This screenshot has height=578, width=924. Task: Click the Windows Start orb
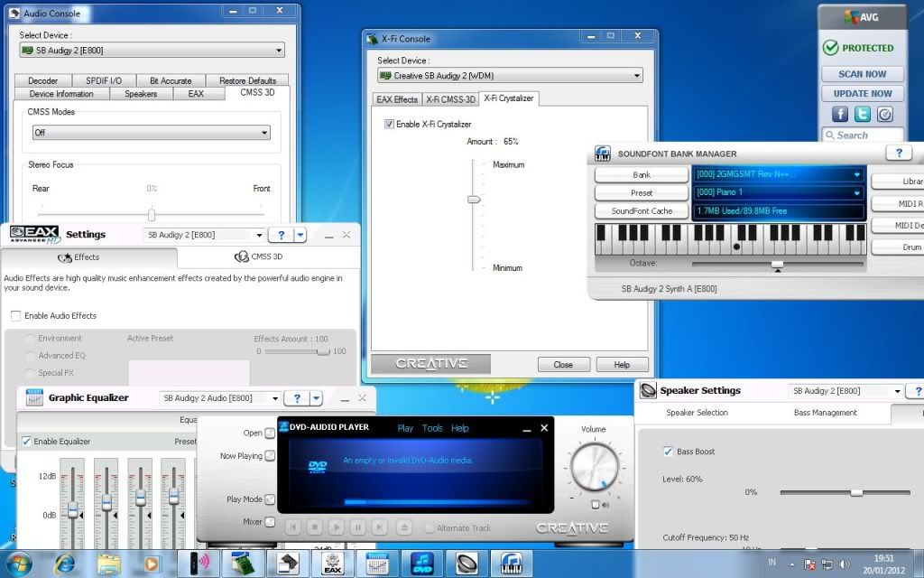[x=19, y=564]
